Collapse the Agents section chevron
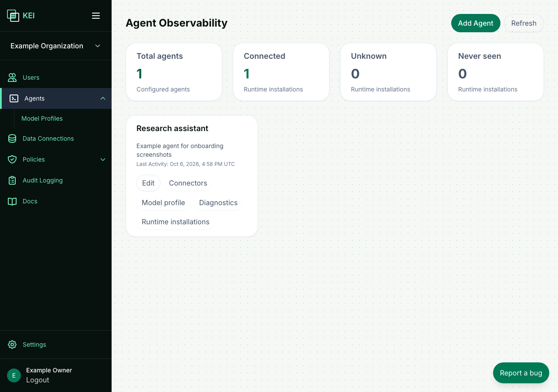The image size is (558, 392). [x=103, y=98]
